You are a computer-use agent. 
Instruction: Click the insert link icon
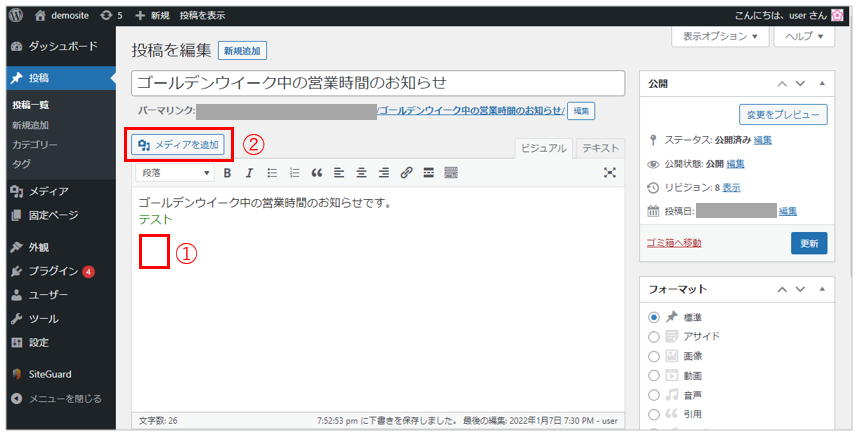pyautogui.click(x=406, y=173)
